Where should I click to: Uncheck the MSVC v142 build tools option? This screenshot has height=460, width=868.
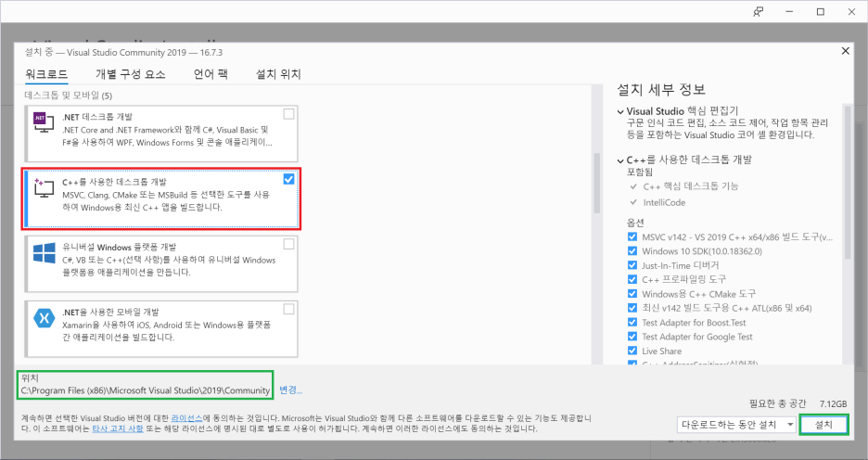(632, 236)
